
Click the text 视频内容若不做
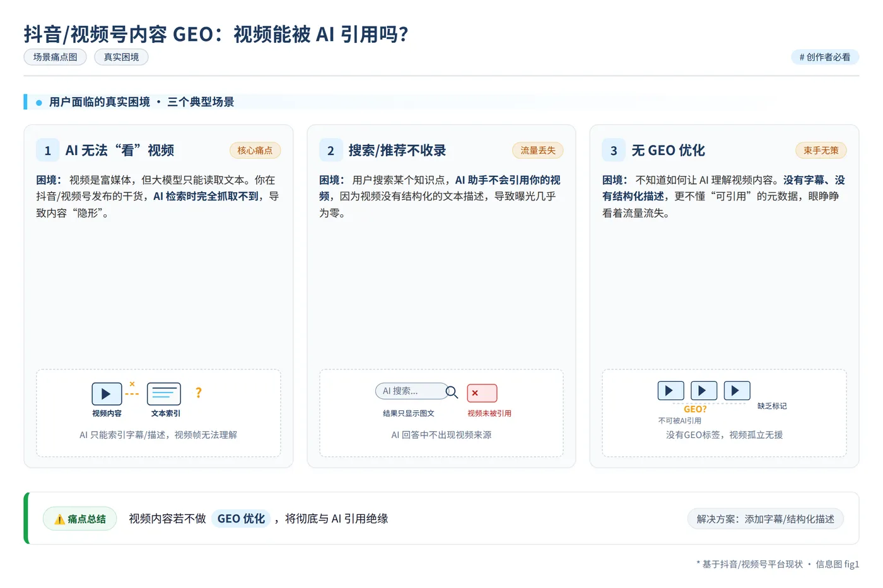[x=167, y=519]
